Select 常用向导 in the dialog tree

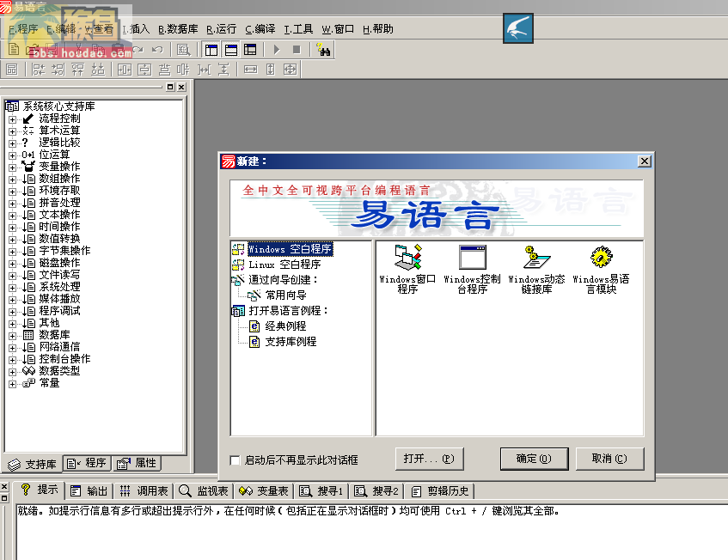(x=285, y=295)
